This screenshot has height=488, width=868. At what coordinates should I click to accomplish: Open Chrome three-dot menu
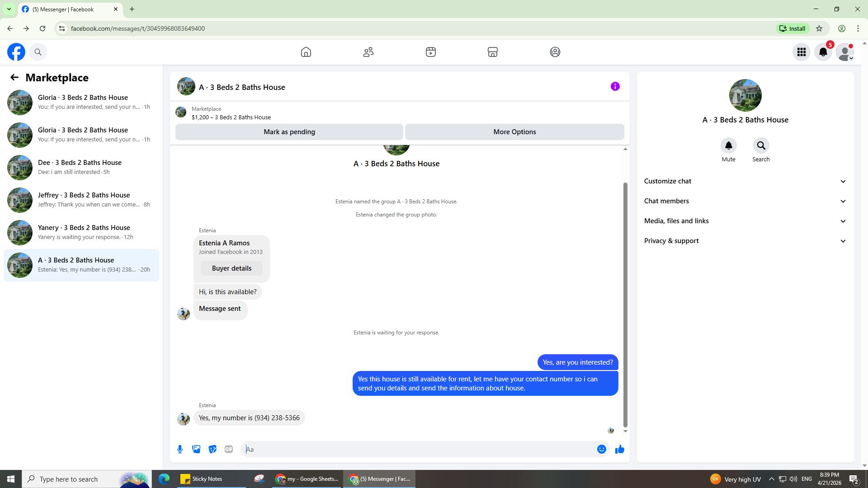pyautogui.click(x=858, y=28)
